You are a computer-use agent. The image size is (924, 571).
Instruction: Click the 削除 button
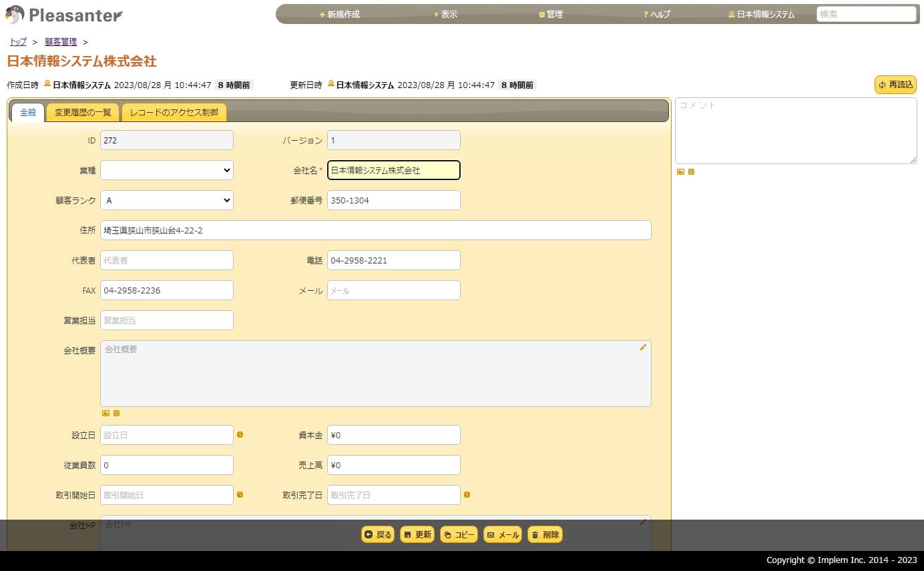pos(545,535)
